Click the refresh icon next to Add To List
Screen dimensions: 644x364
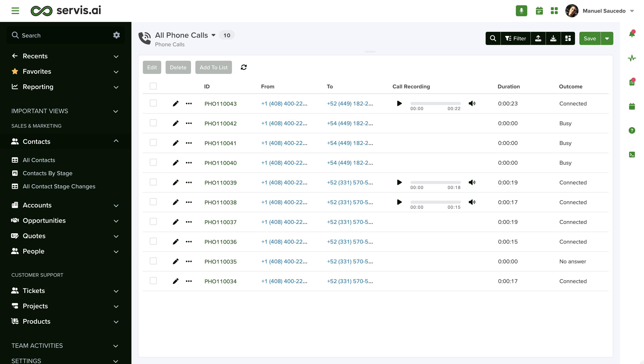point(244,67)
